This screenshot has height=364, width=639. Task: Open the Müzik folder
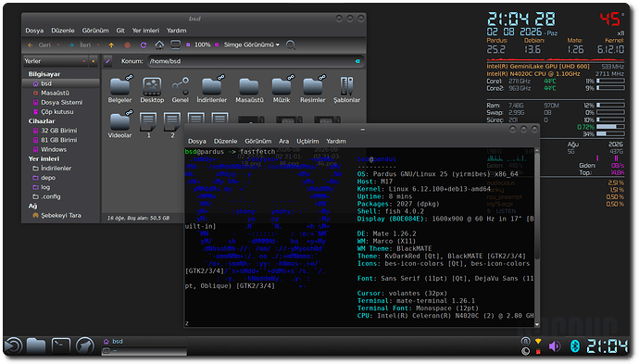tap(282, 89)
